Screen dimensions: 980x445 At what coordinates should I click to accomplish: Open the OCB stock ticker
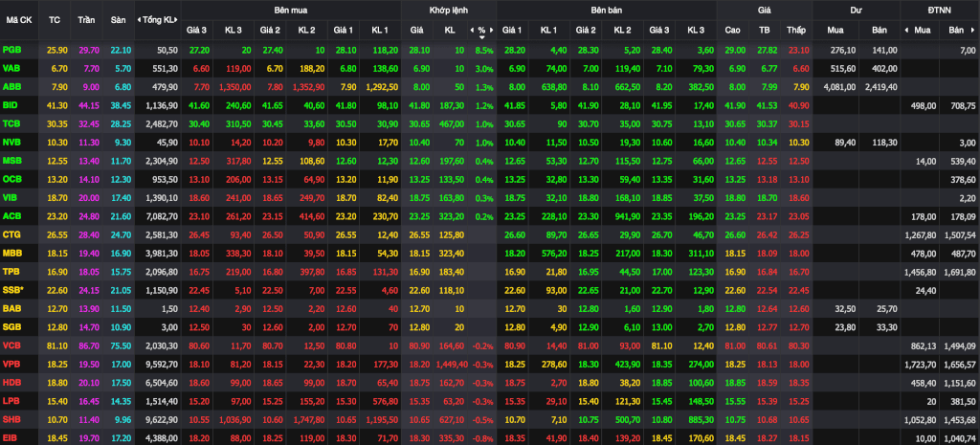[x=11, y=179]
